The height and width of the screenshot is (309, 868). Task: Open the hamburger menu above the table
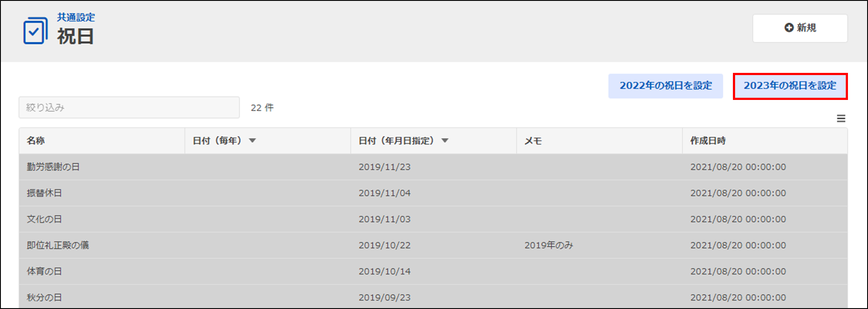point(841,118)
